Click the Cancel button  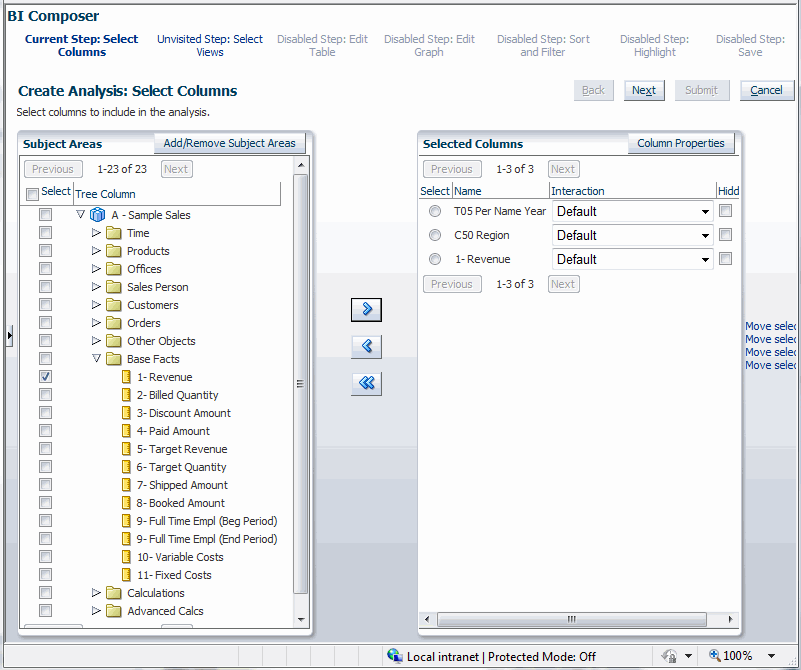(766, 90)
